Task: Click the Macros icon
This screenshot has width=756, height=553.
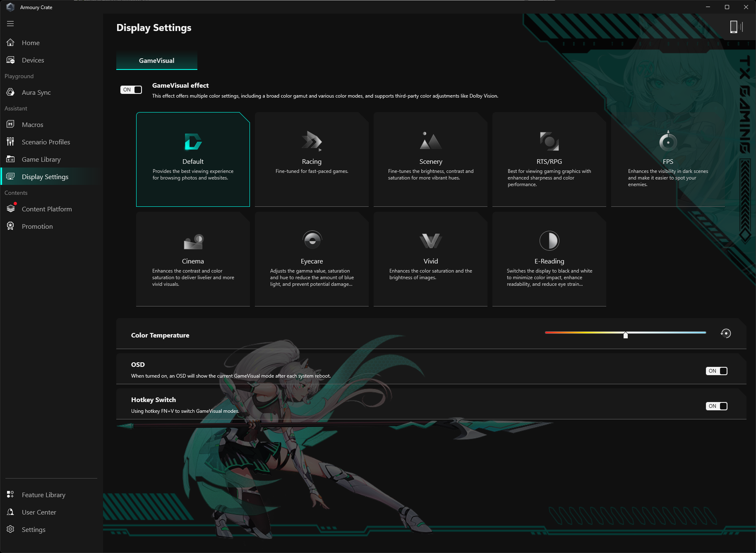Action: click(x=10, y=124)
